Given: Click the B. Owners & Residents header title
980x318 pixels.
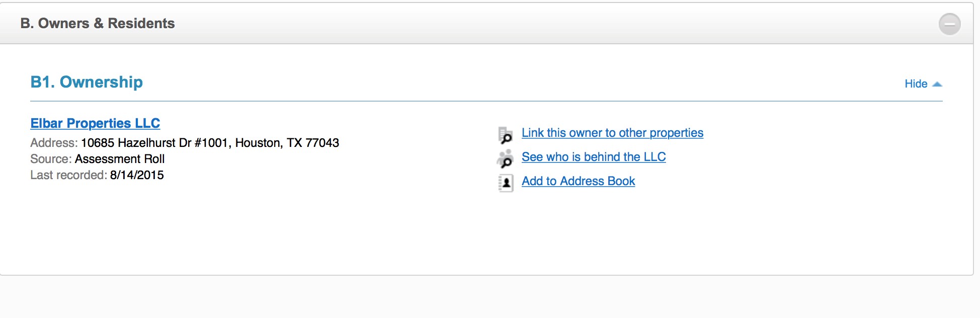Looking at the screenshot, I should point(98,23).
